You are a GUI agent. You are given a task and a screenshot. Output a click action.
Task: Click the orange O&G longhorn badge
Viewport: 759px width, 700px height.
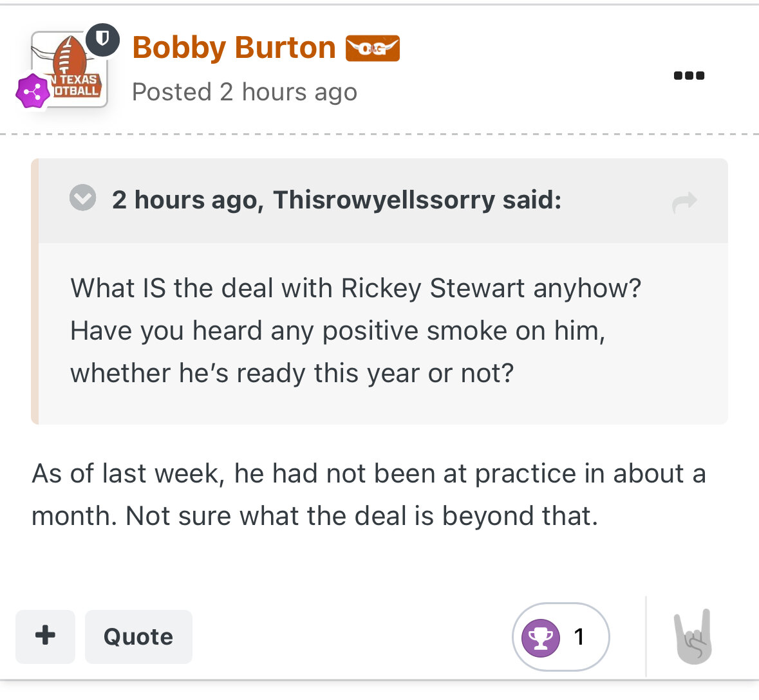[x=373, y=49]
